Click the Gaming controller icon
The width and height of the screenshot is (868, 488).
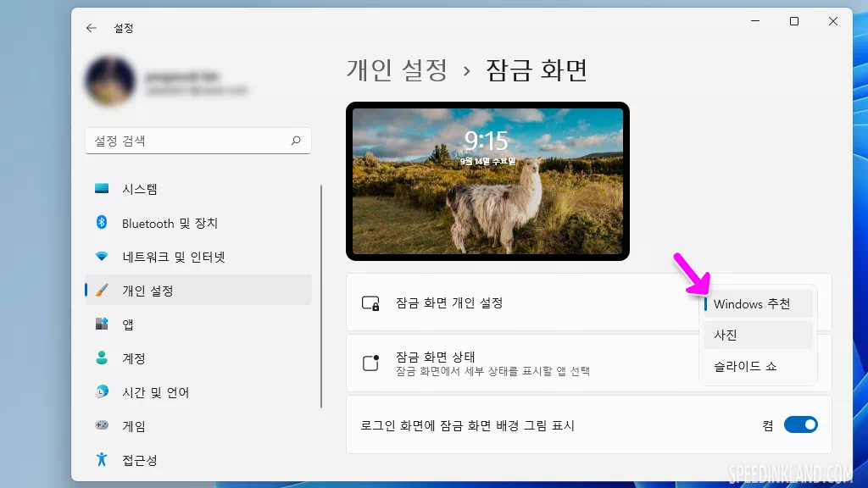[102, 425]
